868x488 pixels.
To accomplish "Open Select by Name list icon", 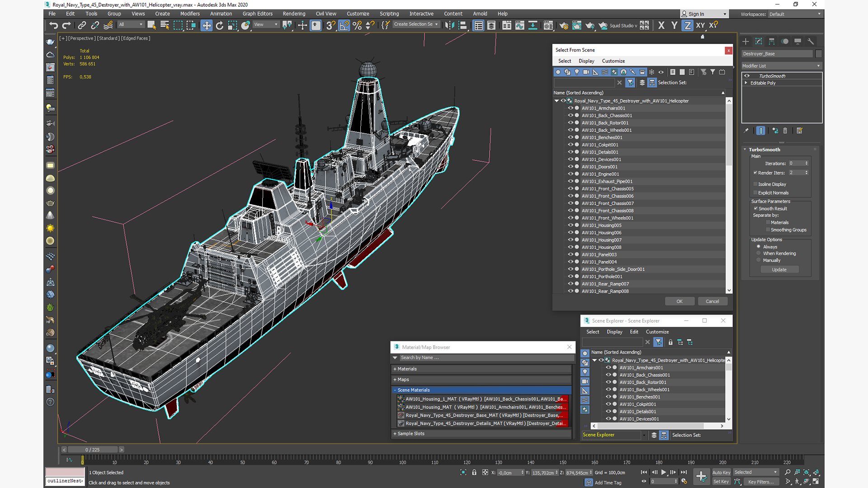I will tap(165, 25).
